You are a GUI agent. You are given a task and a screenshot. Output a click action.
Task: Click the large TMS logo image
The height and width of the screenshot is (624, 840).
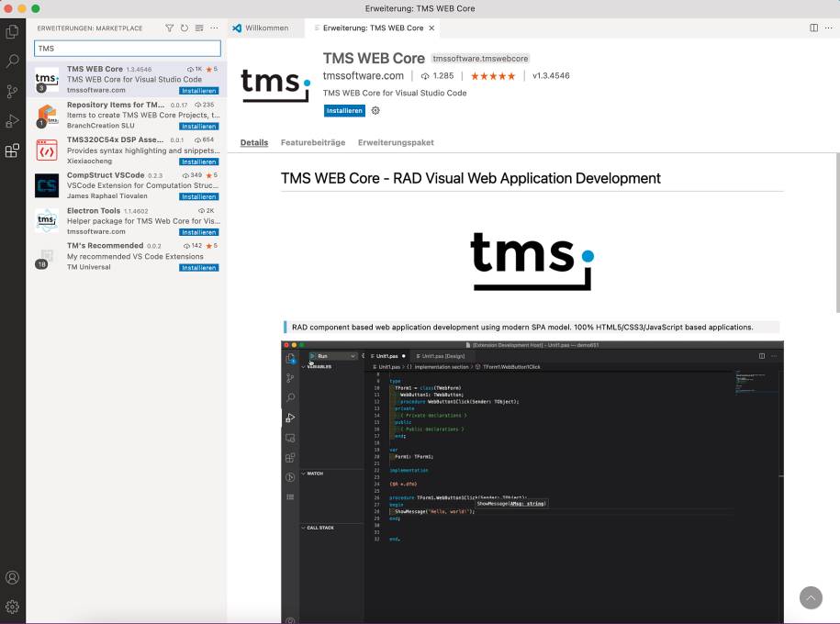pos(532,262)
